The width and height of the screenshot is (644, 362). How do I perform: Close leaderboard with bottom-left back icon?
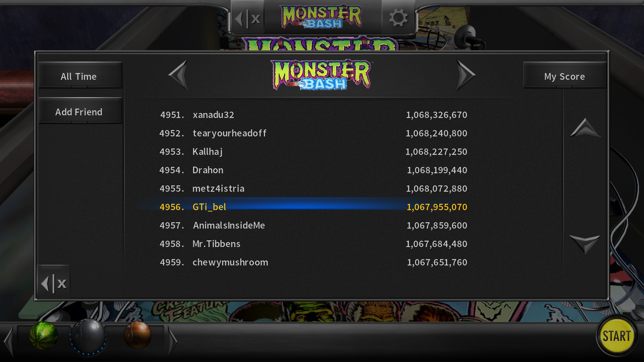(54, 283)
